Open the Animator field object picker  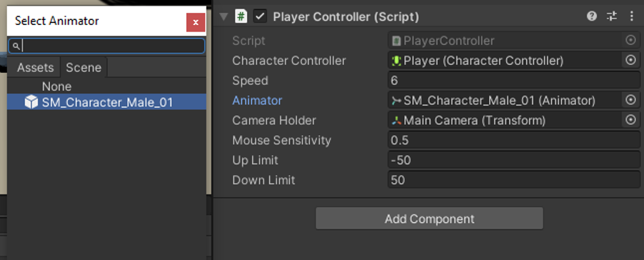(630, 100)
